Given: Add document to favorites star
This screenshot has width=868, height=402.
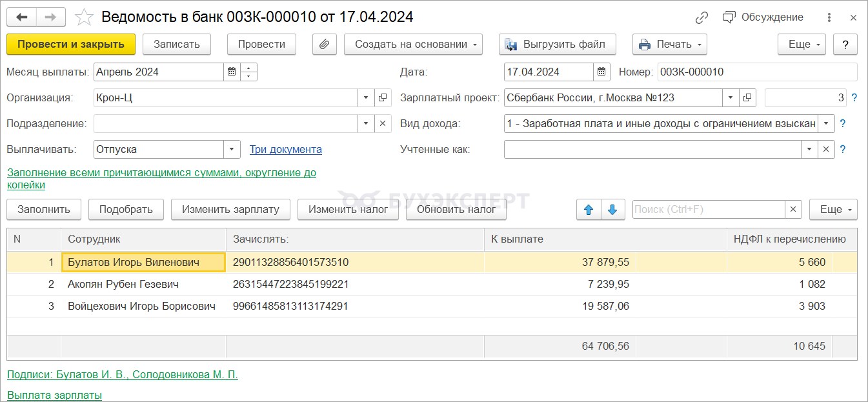Looking at the screenshot, I should click(85, 17).
